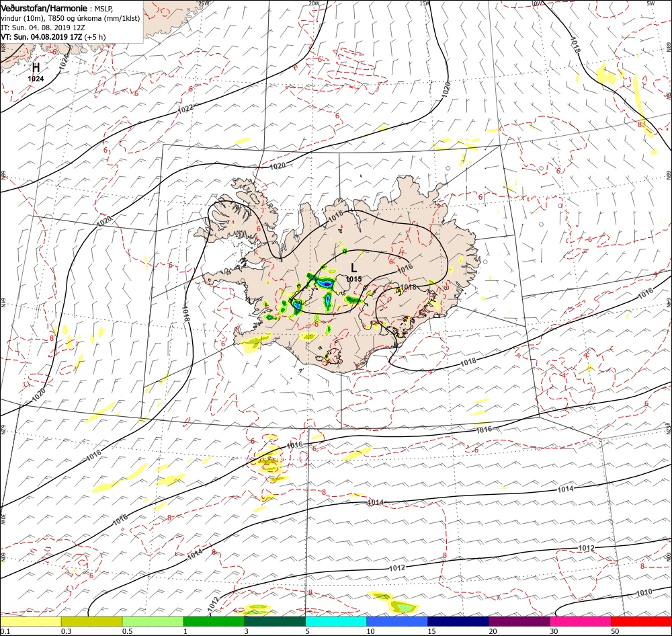This screenshot has height=636, width=672.
Task: Pick the navy 15 mm legend swatch
Action: click(458, 621)
